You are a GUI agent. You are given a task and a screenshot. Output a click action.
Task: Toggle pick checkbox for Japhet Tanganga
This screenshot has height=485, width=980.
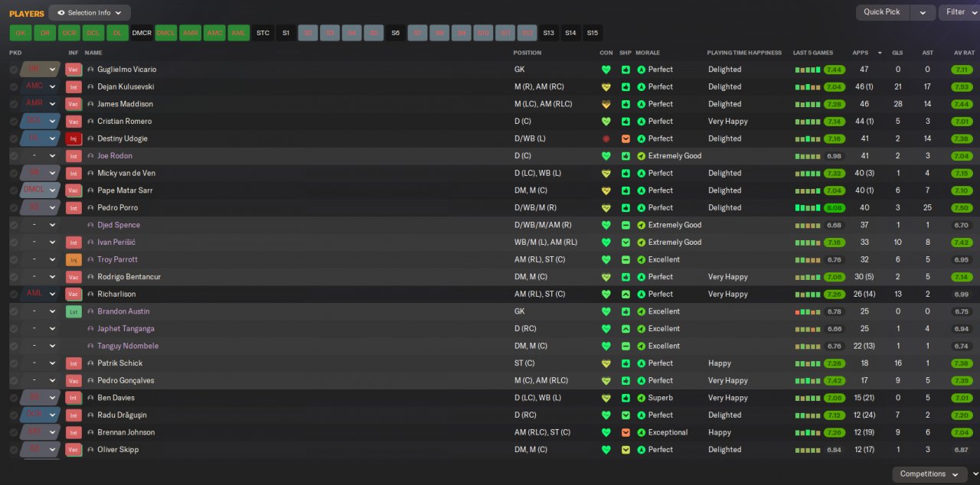[14, 329]
